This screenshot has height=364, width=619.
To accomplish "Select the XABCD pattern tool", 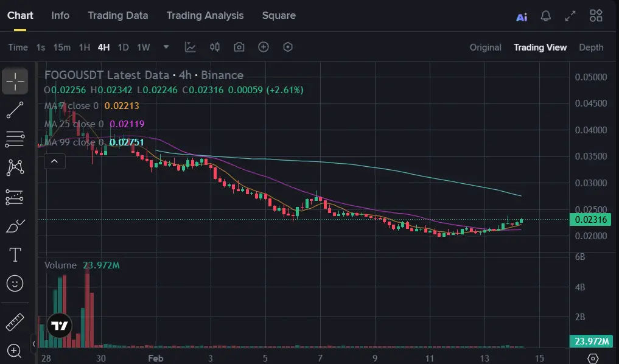I will [x=15, y=168].
